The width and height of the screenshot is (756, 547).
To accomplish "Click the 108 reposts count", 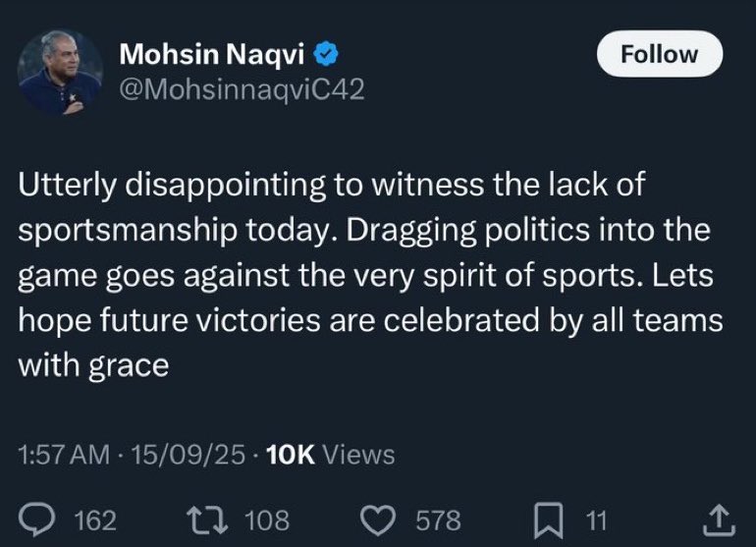I will pos(267,520).
